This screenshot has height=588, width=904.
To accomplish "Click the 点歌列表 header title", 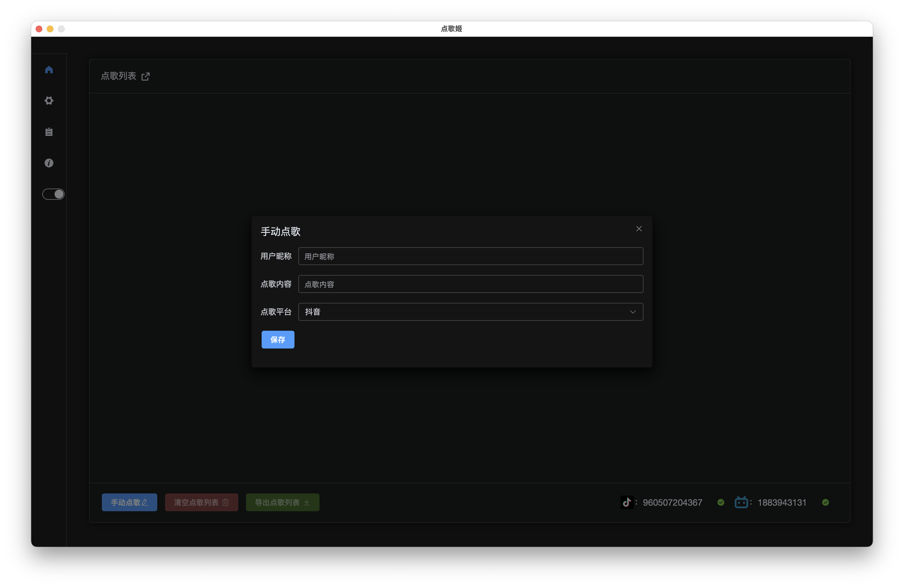I will [x=118, y=76].
